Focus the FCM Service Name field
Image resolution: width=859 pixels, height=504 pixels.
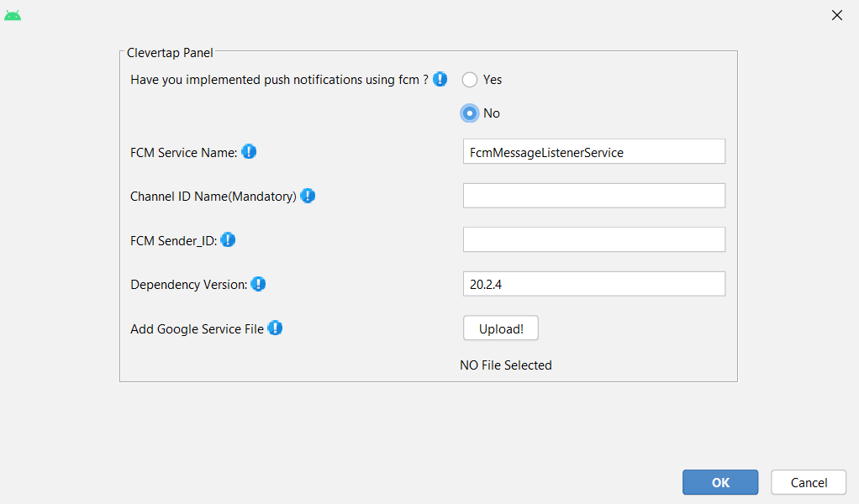pos(594,151)
